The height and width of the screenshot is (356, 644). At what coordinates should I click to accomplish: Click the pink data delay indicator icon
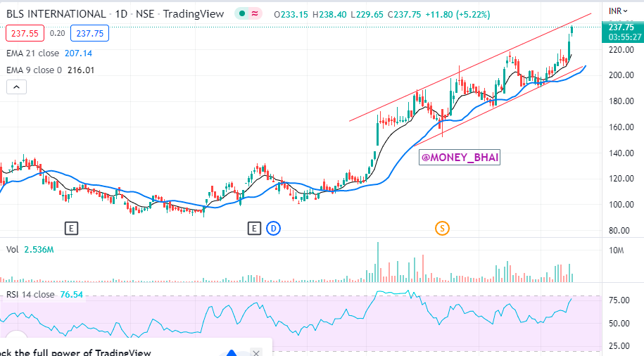(255, 14)
